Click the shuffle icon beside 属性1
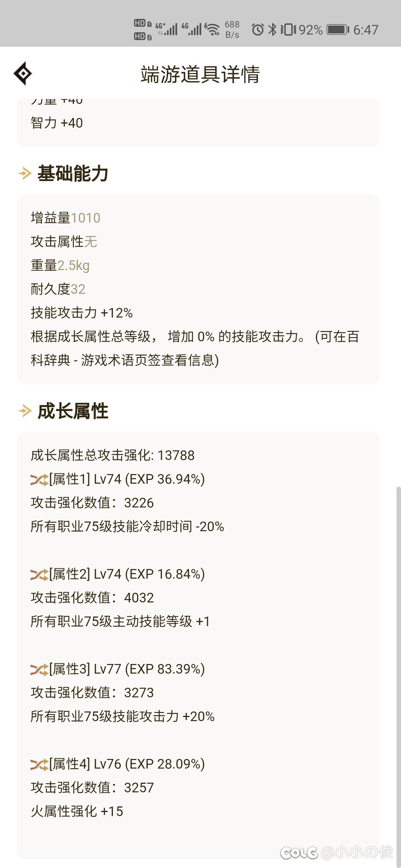This screenshot has width=401, height=868. point(39,480)
